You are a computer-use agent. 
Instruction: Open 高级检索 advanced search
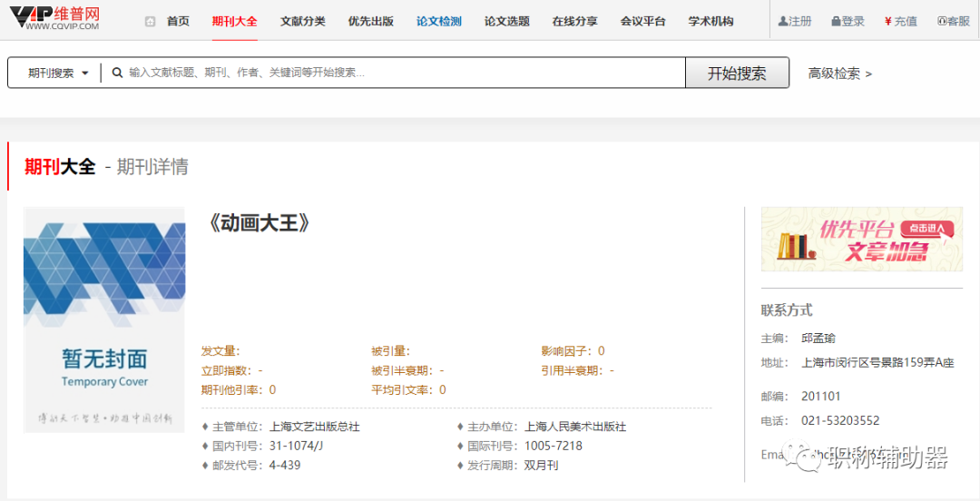coord(840,74)
